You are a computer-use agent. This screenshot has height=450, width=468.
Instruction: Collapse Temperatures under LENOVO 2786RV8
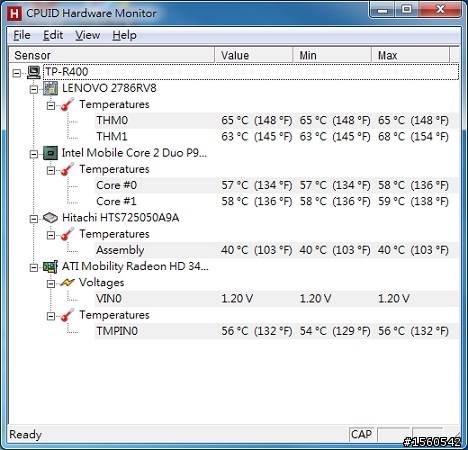pyautogui.click(x=51, y=105)
